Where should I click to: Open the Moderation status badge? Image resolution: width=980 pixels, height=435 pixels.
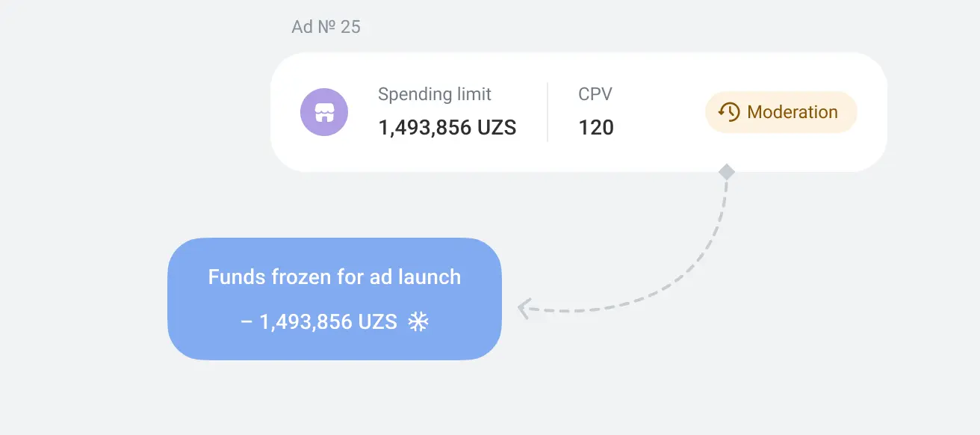coord(781,112)
